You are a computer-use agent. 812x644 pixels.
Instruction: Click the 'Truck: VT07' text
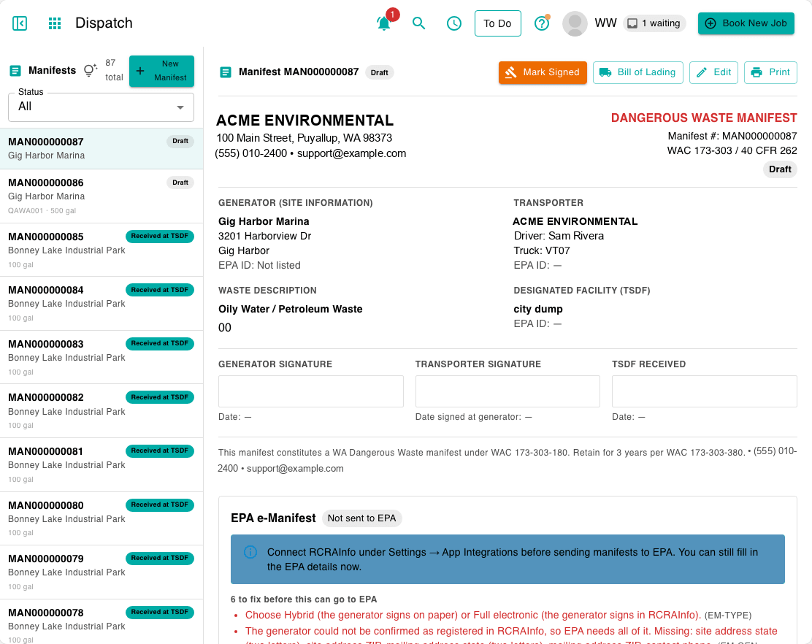[542, 250]
